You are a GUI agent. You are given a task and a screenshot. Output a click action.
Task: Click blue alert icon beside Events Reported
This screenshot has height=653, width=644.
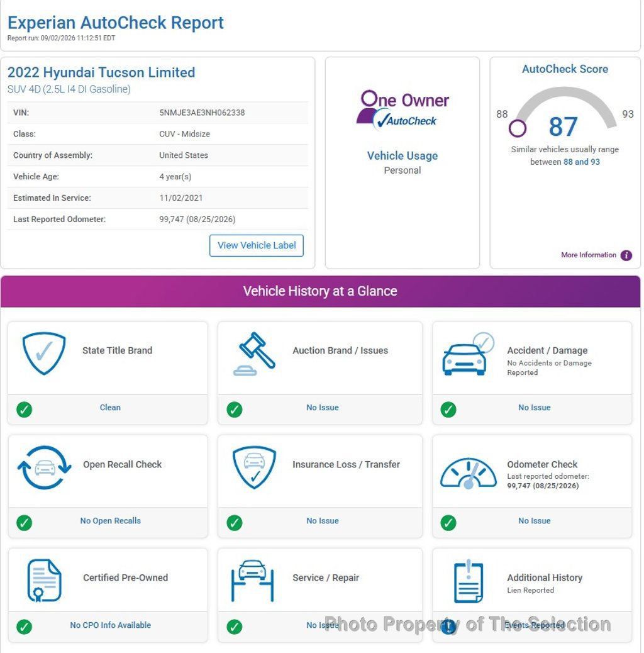[448, 627]
